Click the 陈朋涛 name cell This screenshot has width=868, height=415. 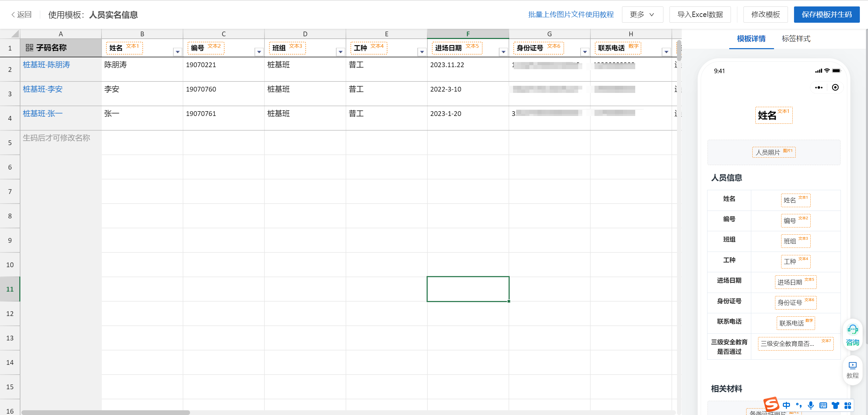click(x=142, y=69)
